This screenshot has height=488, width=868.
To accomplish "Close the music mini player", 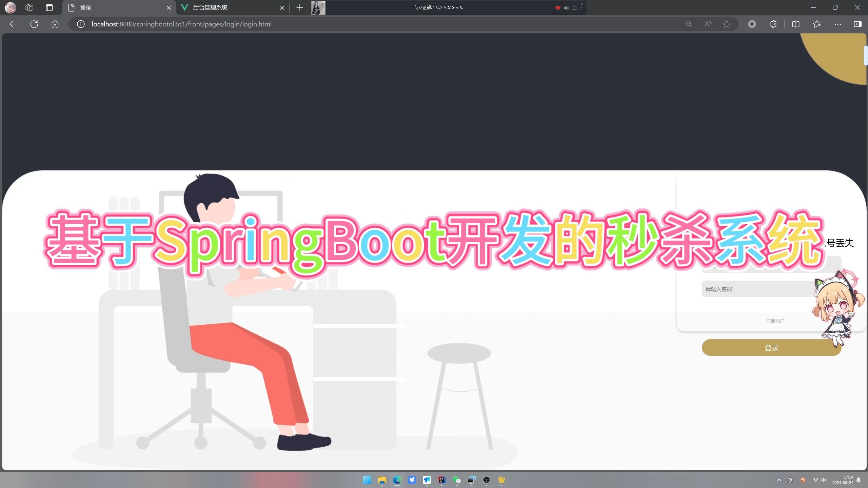I will pos(582,4).
